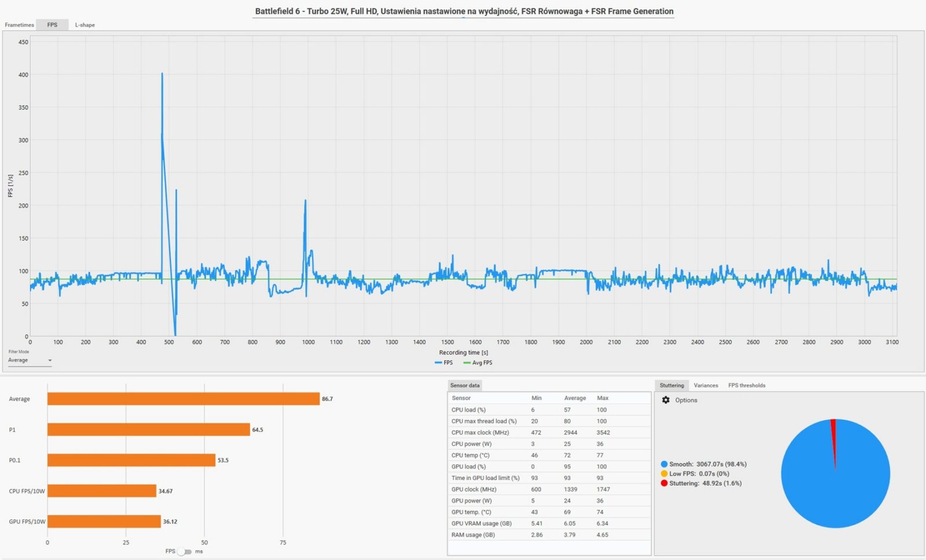The width and height of the screenshot is (926, 560).
Task: Click the orange Average bar
Action: pyautogui.click(x=183, y=399)
